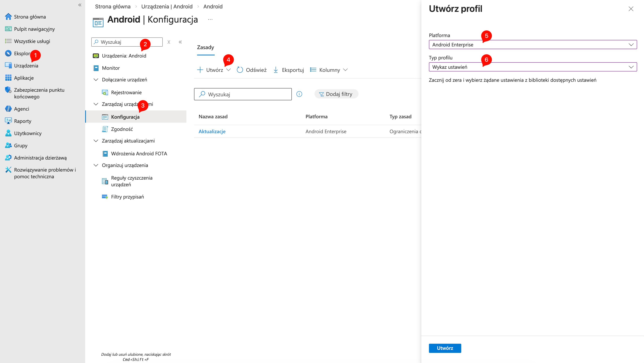The height and width of the screenshot is (363, 644).
Task: Open Strona główna from the sidebar
Action: [30, 16]
